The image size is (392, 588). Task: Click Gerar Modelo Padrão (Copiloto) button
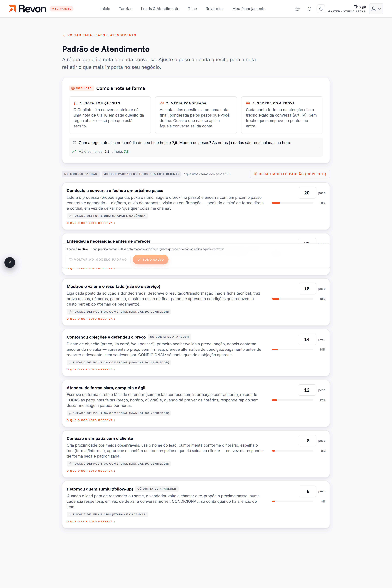click(x=290, y=174)
